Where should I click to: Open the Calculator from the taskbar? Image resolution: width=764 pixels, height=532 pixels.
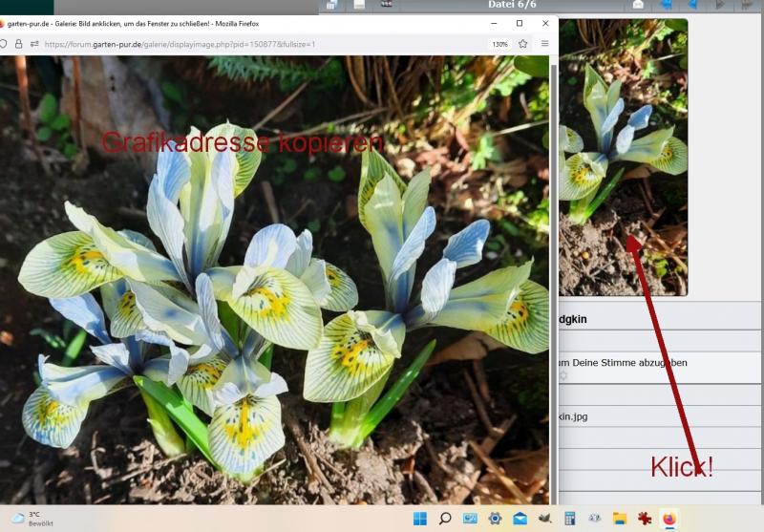pos(570,519)
